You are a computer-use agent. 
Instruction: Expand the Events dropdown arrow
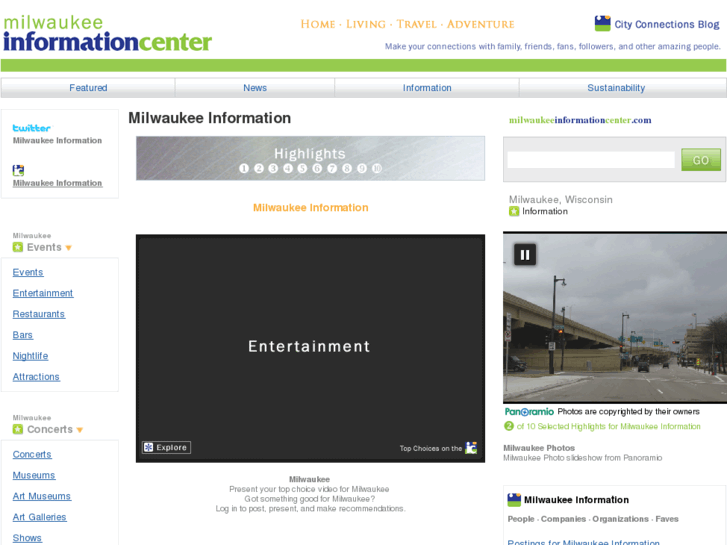69,248
